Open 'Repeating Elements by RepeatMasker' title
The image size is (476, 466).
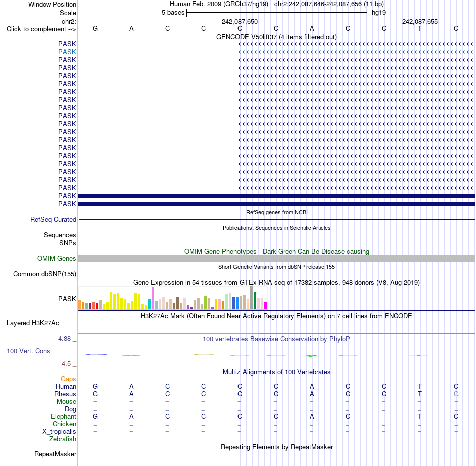point(277,447)
